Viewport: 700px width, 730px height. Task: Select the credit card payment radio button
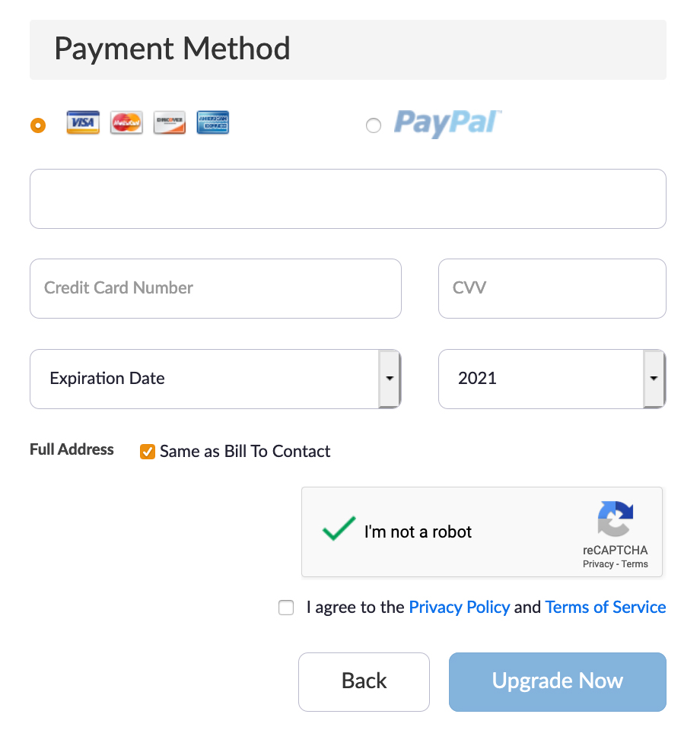38,125
